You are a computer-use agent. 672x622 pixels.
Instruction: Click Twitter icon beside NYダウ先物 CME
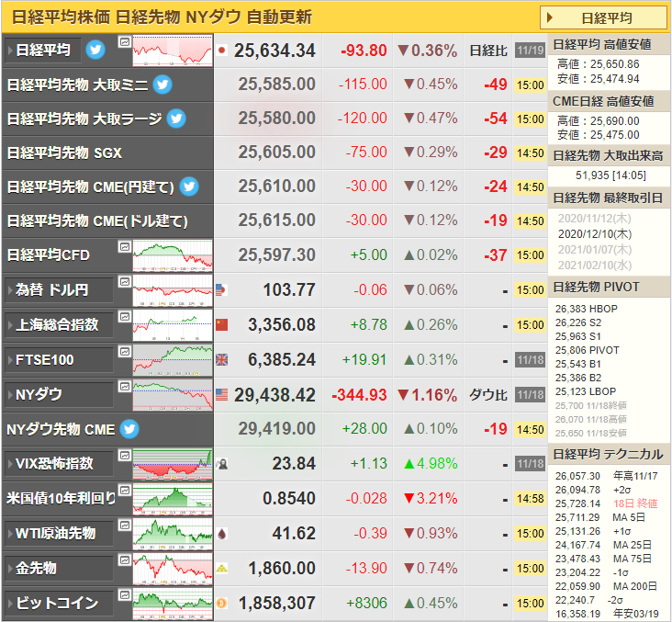[x=129, y=429]
